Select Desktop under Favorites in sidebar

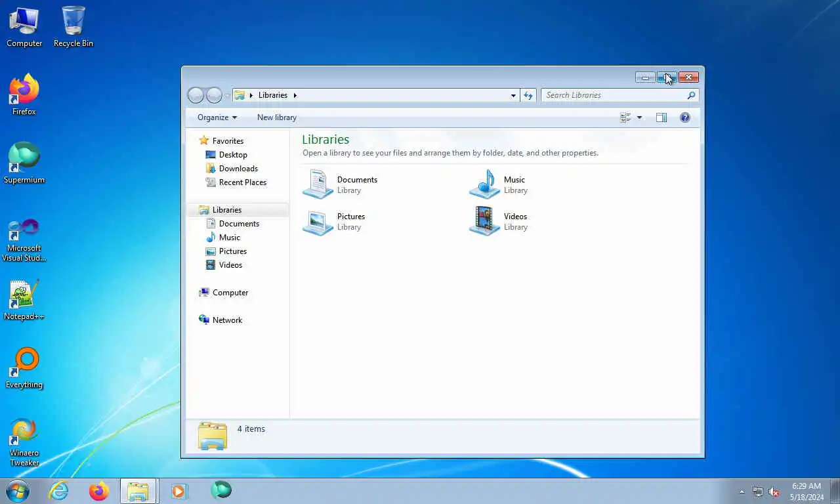226,155
